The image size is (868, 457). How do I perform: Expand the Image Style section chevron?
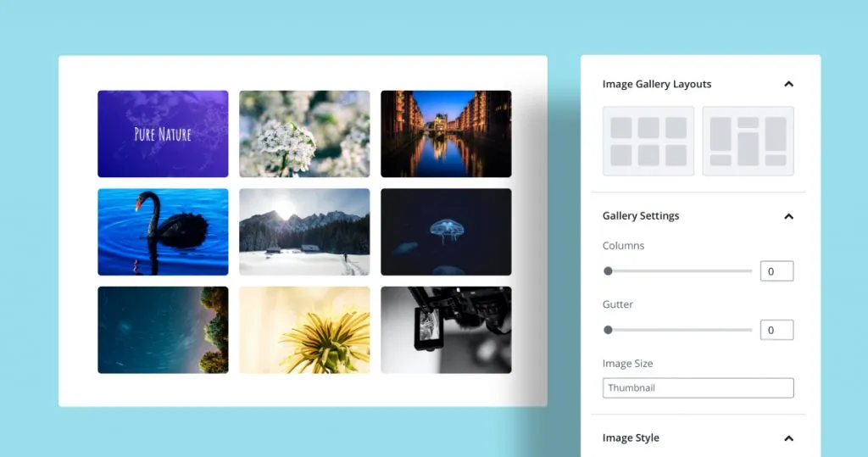(788, 438)
